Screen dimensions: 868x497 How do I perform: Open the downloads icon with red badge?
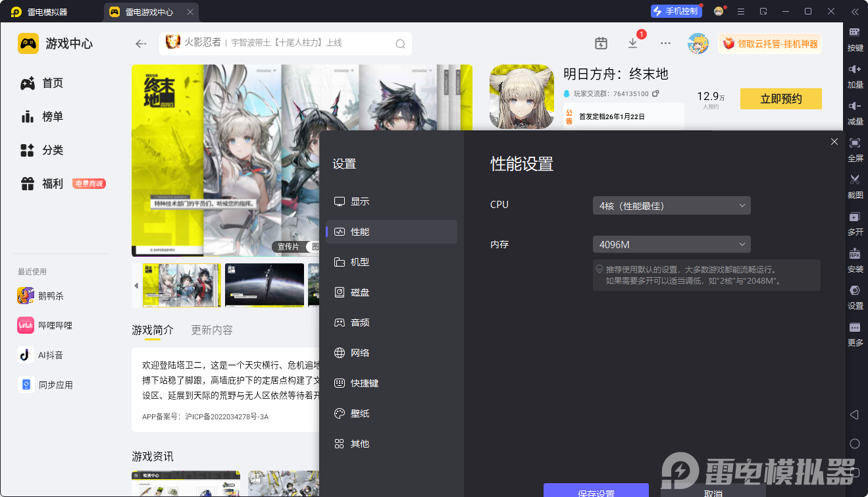[x=632, y=43]
